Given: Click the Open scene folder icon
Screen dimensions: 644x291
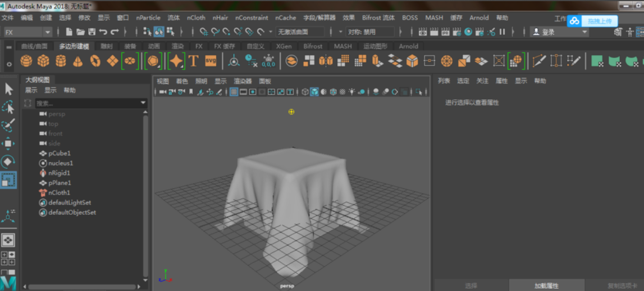Looking at the screenshot, I should (80, 31).
